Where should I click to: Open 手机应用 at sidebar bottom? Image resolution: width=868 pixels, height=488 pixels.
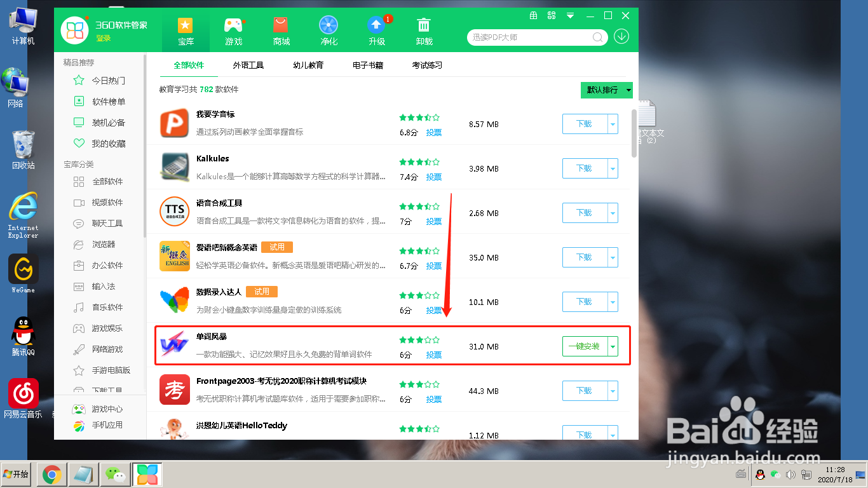98,425
